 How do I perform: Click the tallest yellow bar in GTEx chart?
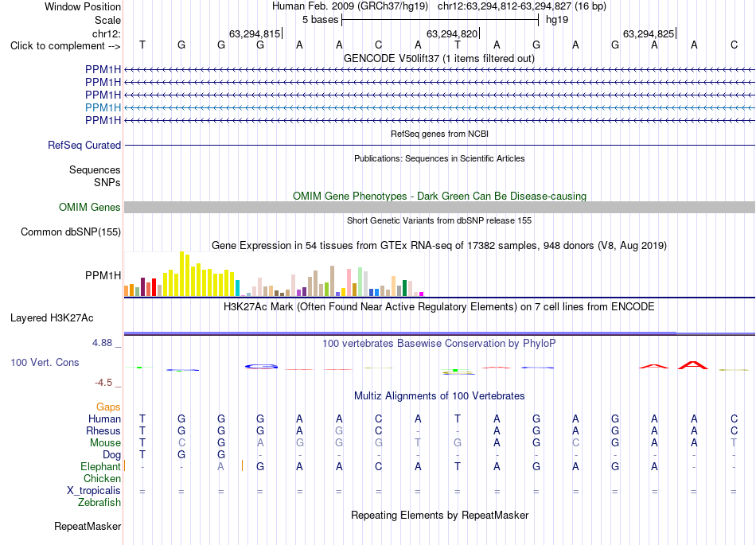click(x=181, y=274)
